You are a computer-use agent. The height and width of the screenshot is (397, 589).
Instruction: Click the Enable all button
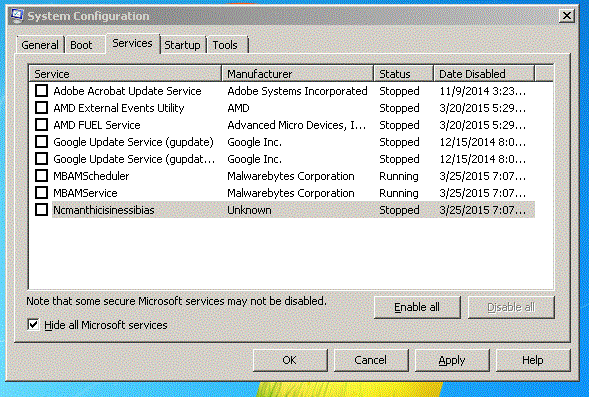417,307
